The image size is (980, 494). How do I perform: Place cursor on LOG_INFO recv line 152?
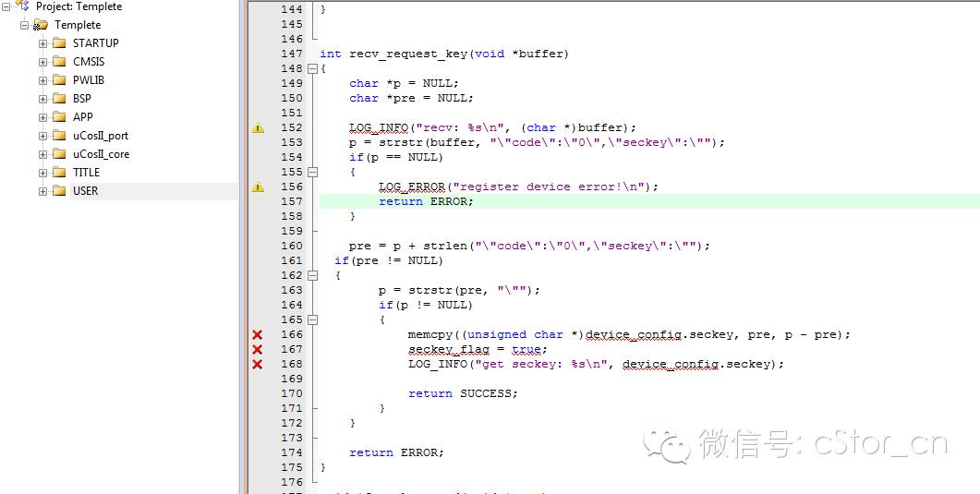point(492,128)
